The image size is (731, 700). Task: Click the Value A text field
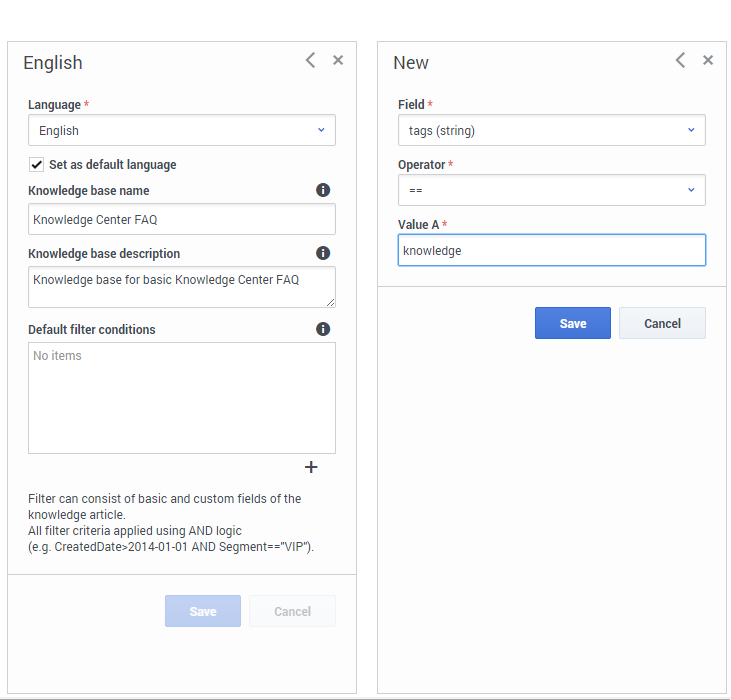(x=551, y=251)
